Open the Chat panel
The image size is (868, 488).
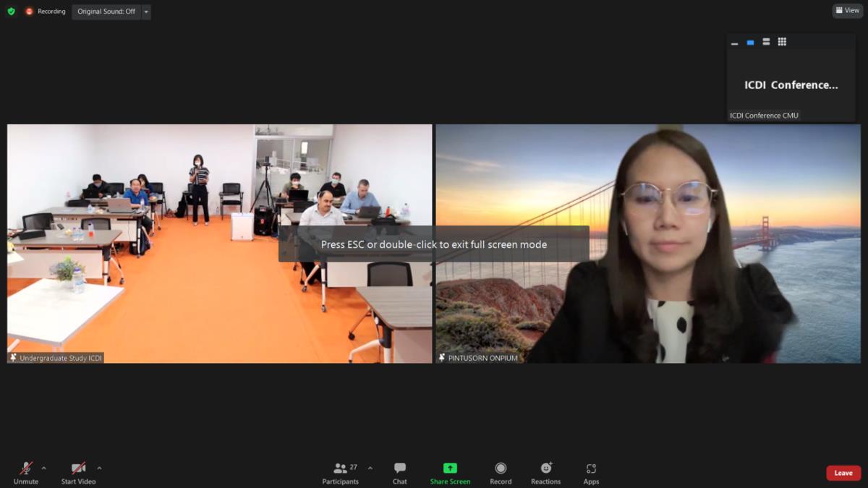(x=400, y=473)
